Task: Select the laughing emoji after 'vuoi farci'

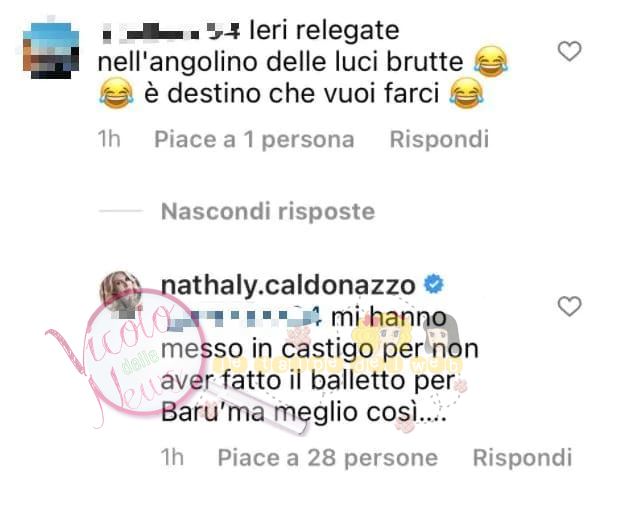Action: point(467,93)
